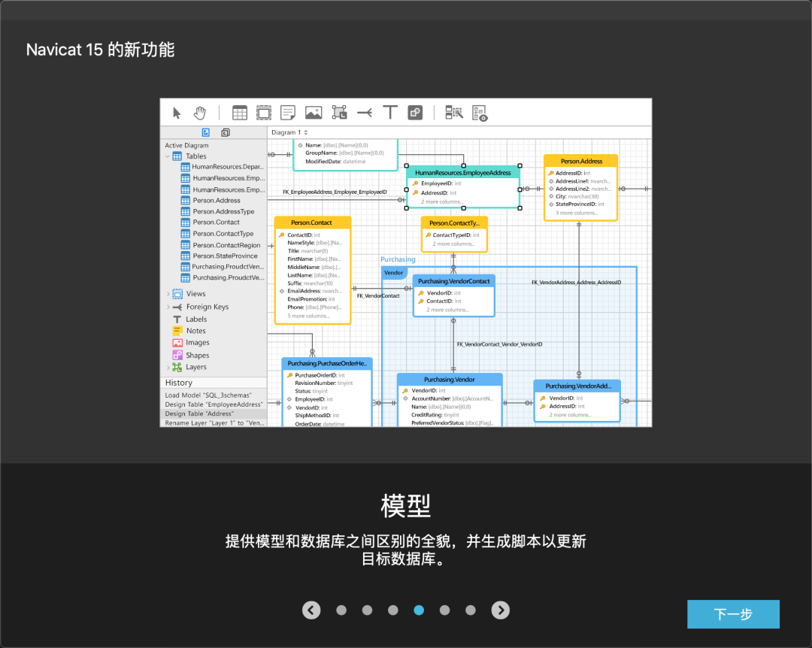The image size is (812, 648).
Task: Click the new image tool icon
Action: [314, 113]
